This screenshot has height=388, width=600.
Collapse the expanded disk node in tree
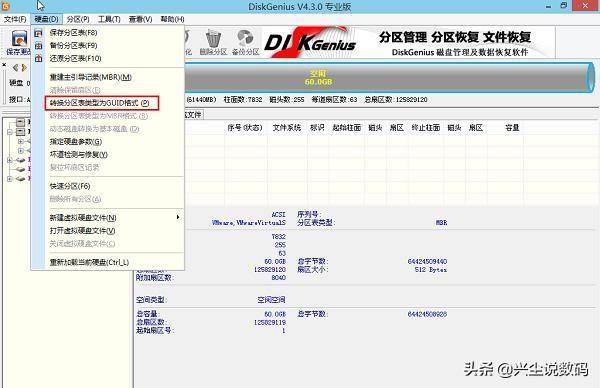click(x=10, y=132)
